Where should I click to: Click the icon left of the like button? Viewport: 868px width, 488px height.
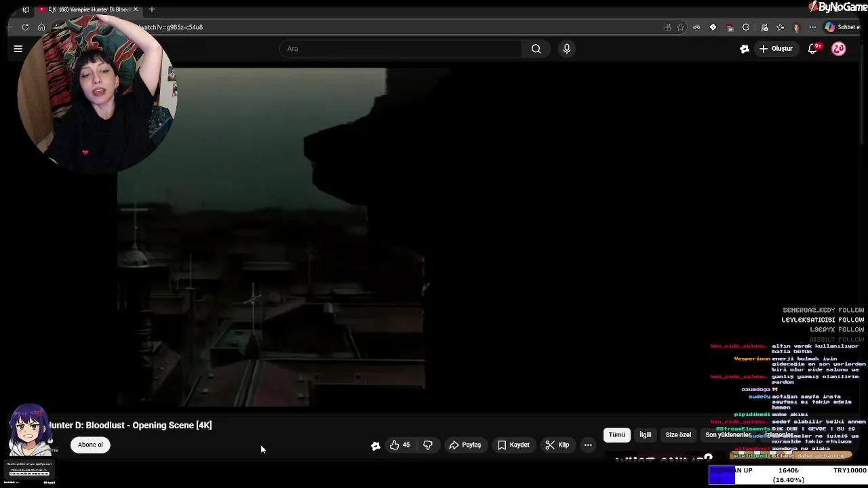pyautogui.click(x=375, y=446)
